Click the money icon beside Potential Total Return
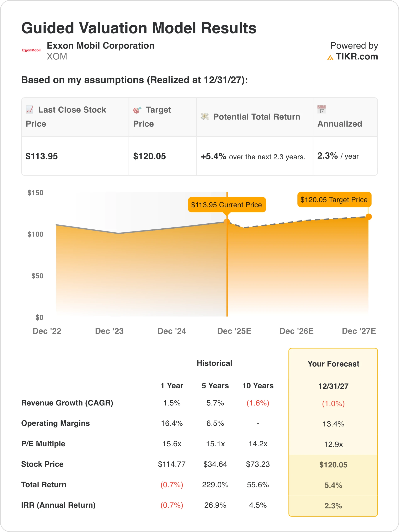The image size is (399, 532). coord(205,117)
